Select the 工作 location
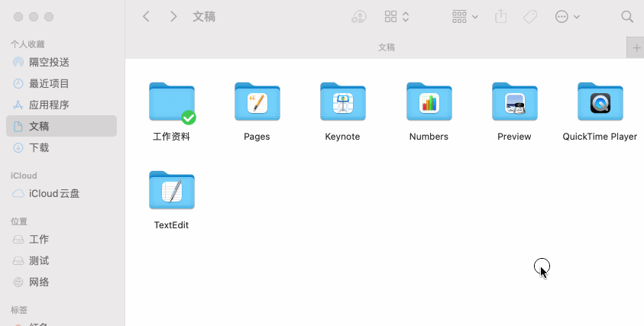Screen dimensions: 644x326 [x=62, y=240]
